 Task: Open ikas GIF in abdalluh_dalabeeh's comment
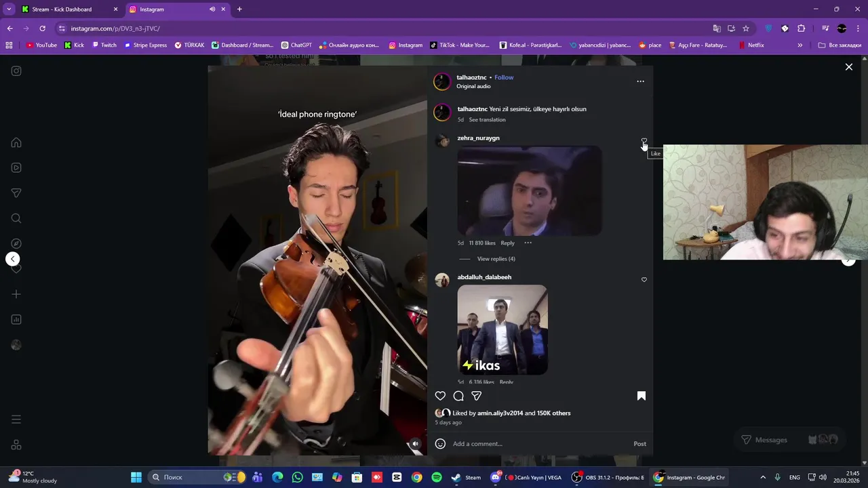click(x=502, y=329)
